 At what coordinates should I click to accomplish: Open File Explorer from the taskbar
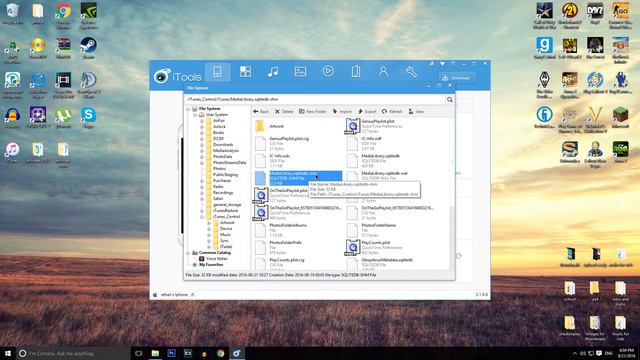[155, 353]
